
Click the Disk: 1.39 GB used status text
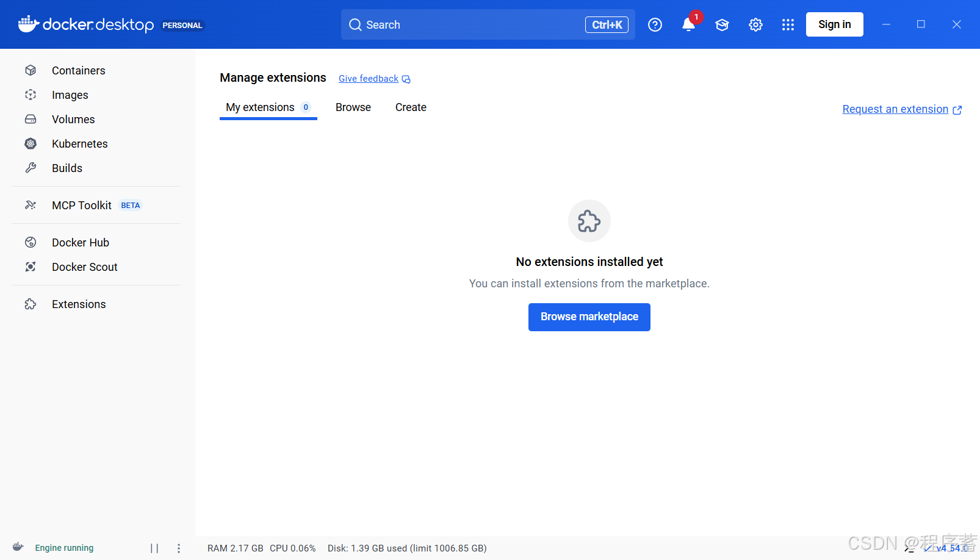click(407, 548)
